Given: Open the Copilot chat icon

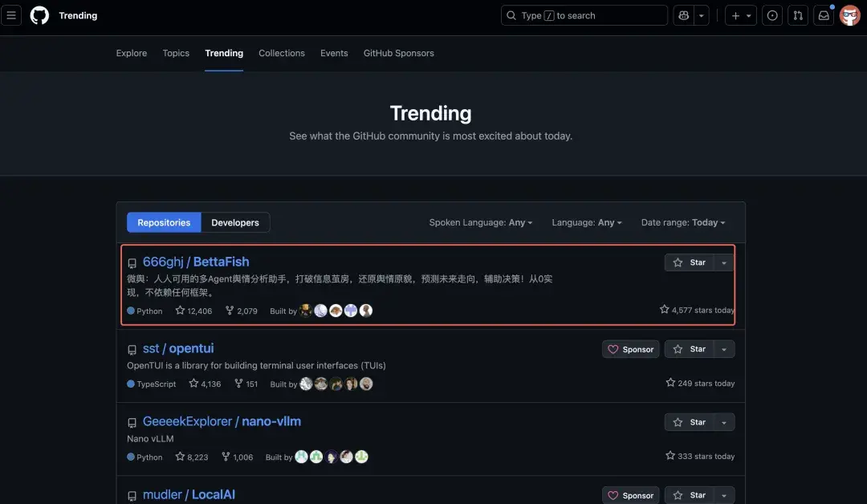Looking at the screenshot, I should (683, 15).
